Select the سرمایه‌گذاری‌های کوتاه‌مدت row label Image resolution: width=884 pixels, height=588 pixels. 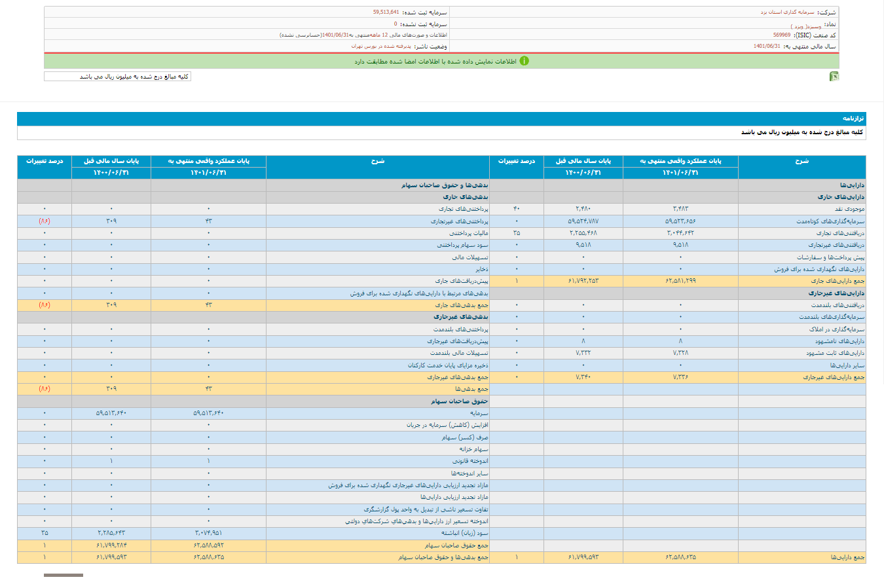pyautogui.click(x=830, y=221)
